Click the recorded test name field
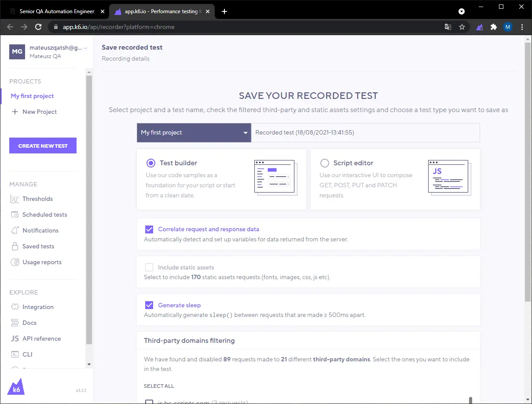This screenshot has width=532, height=404. coord(365,133)
